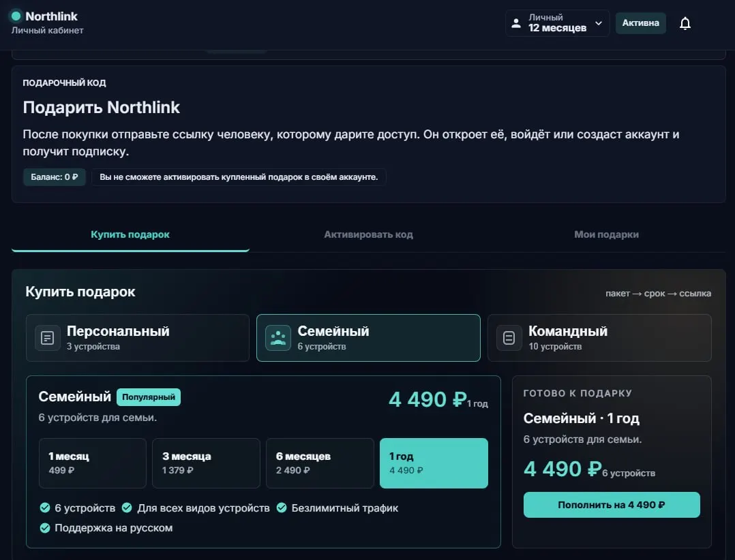Open the Активировать код tab
Screen dimensions: 735x560
pos(368,234)
